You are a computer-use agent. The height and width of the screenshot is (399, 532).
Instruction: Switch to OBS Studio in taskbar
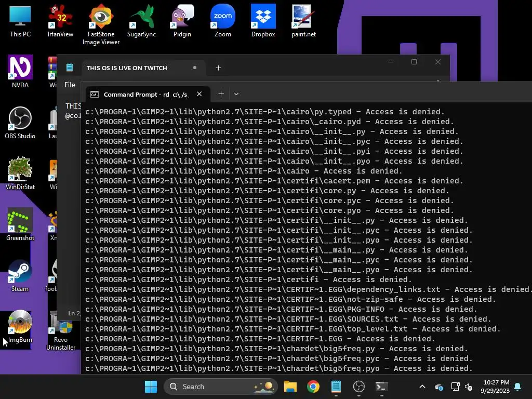[358, 387]
